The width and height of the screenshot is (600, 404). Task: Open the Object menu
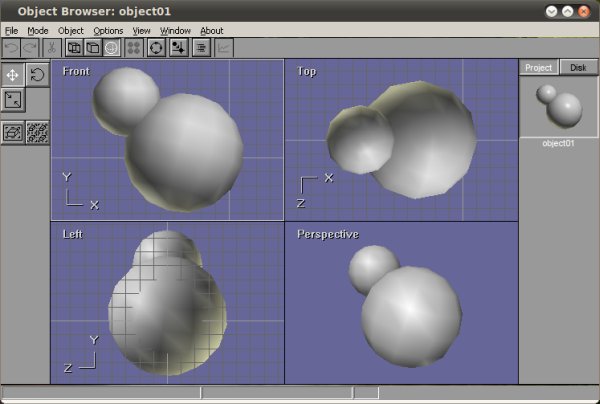coord(70,31)
